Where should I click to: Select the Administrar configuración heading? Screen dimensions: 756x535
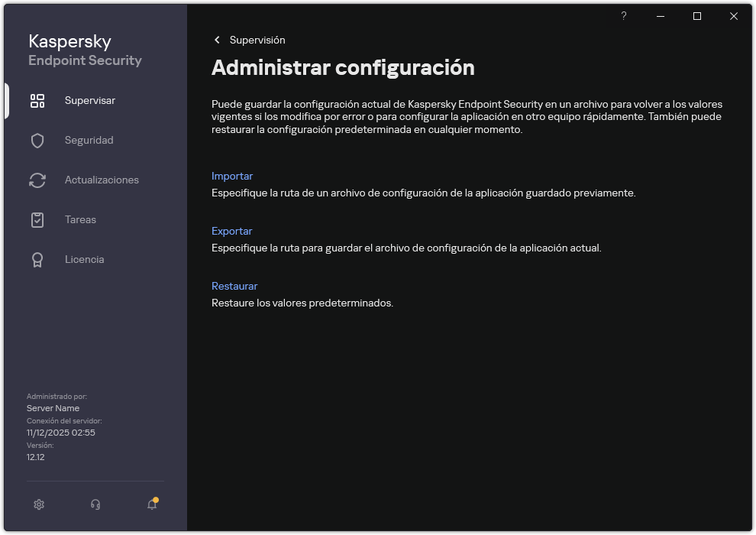coord(344,67)
